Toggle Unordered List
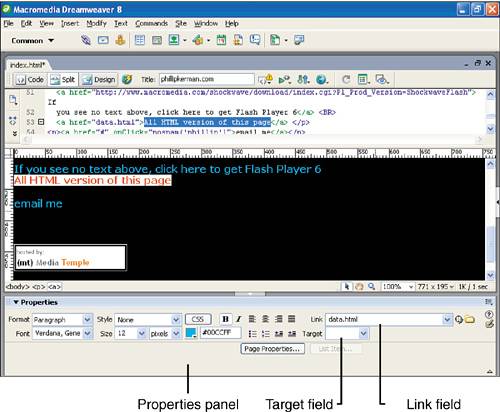Viewport: 500px width, 412px height. [252, 334]
